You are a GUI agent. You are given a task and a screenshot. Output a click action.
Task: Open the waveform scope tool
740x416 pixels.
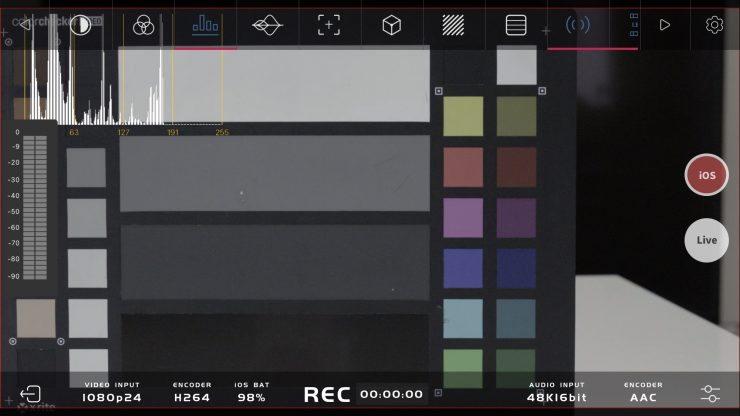click(267, 26)
